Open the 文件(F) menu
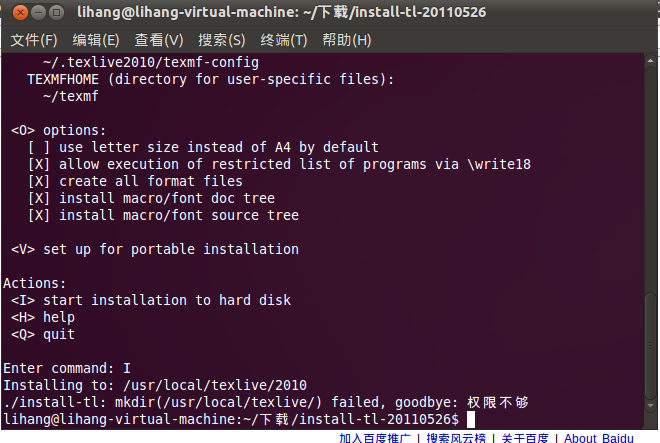The height and width of the screenshot is (443, 660). [x=34, y=40]
